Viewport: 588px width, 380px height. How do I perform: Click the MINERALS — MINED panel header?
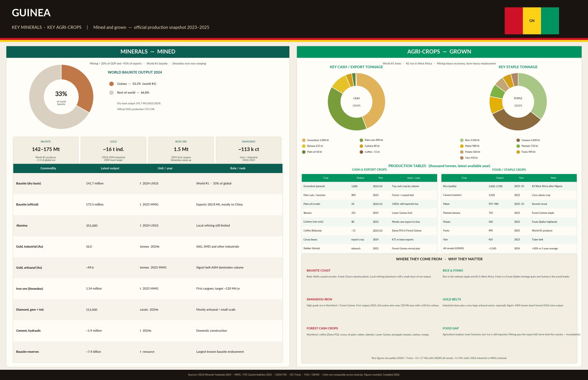pyautogui.click(x=148, y=52)
